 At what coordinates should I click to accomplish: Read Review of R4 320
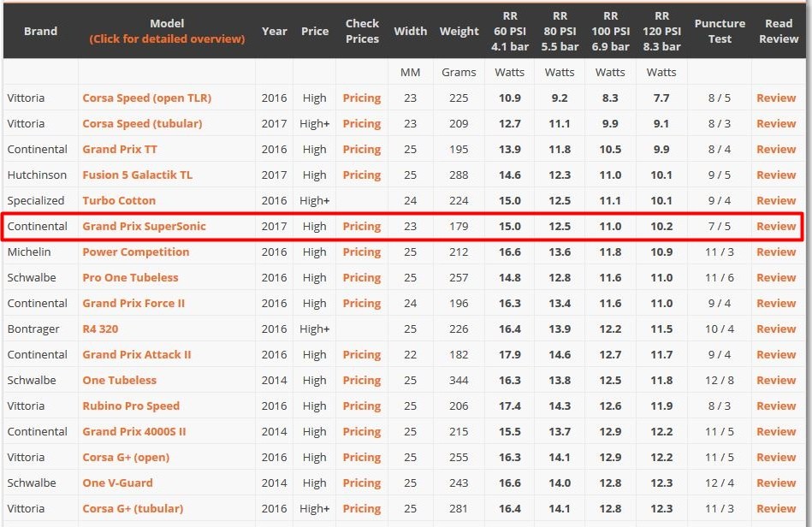(776, 329)
